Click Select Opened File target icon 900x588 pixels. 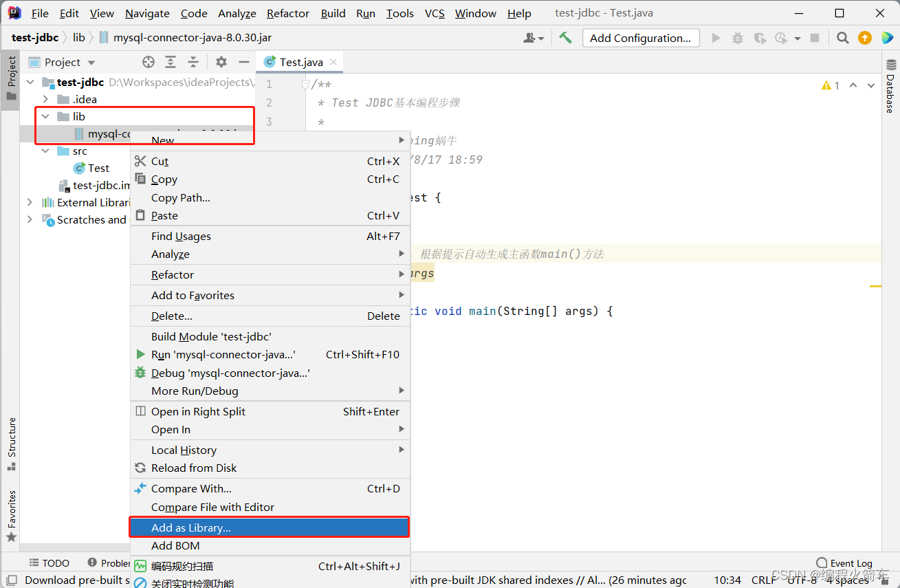click(x=149, y=62)
